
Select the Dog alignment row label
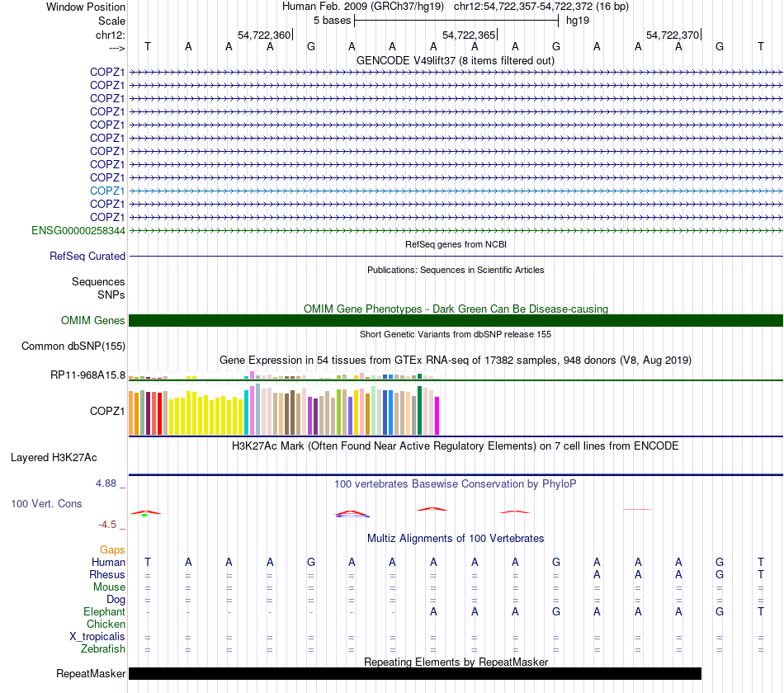[116, 600]
